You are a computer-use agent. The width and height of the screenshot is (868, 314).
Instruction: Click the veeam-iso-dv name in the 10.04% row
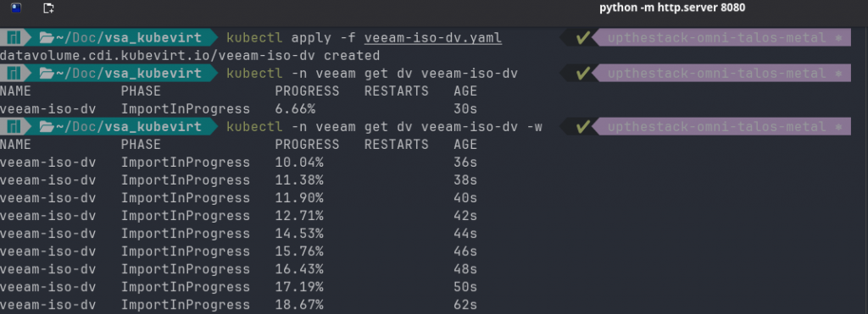47,163
